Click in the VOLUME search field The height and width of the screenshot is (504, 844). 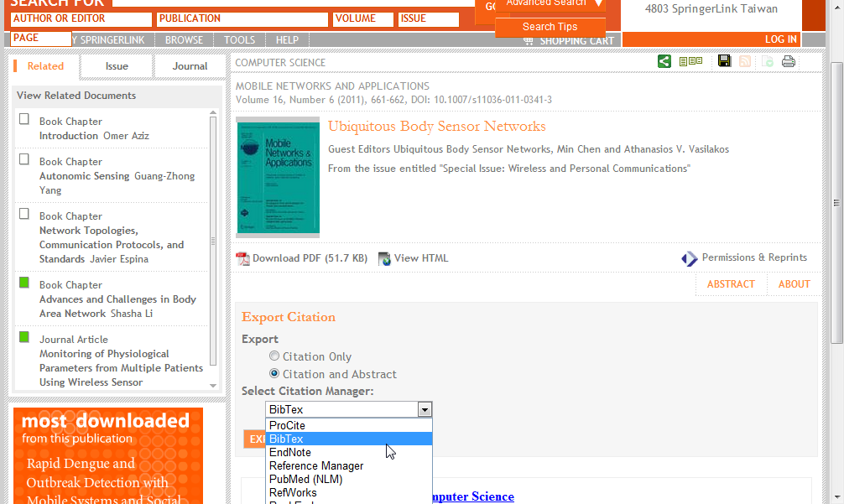pyautogui.click(x=362, y=18)
